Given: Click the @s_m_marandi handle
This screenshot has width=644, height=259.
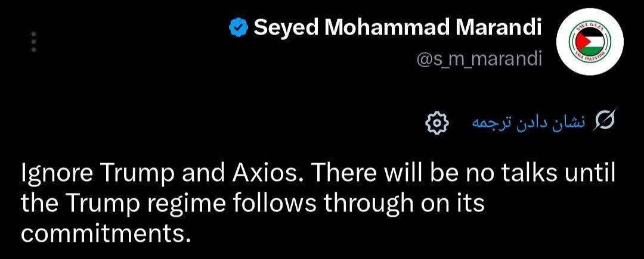Looking at the screenshot, I should 478,60.
